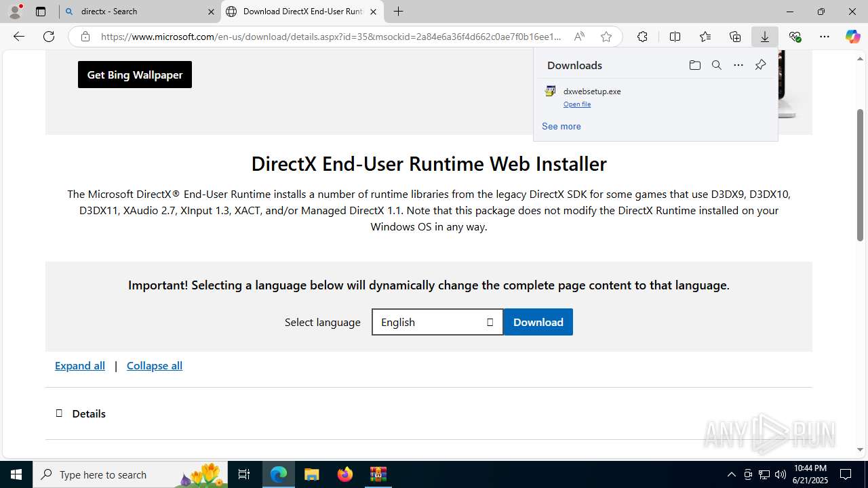Click 'See more' in the Downloads panel
868x488 pixels.
point(561,126)
